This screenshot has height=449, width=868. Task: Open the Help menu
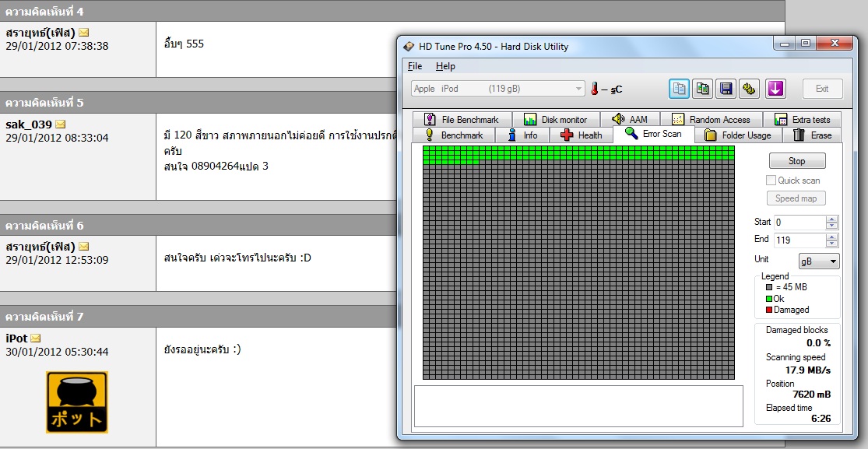point(445,66)
